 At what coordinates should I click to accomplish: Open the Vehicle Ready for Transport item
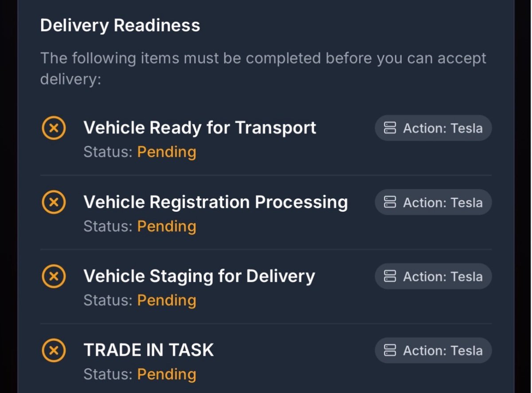(199, 128)
